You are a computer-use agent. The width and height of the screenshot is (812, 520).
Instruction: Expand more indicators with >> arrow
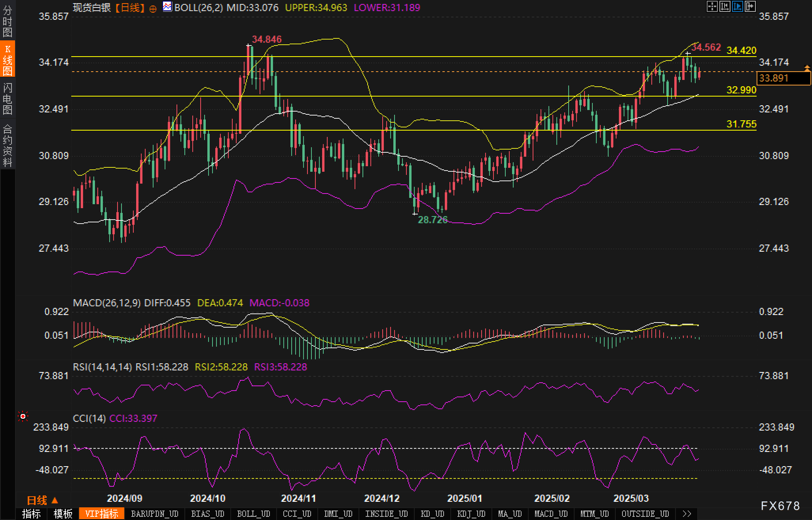tap(687, 514)
